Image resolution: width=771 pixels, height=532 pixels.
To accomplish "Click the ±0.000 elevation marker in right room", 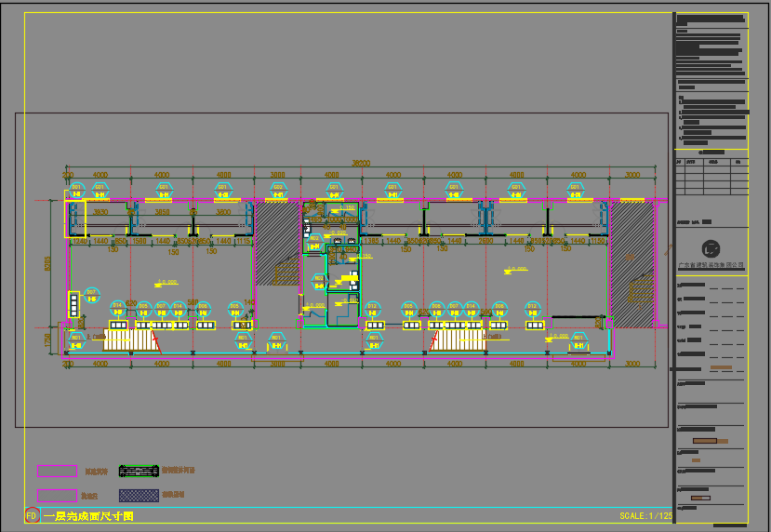I will (x=515, y=271).
